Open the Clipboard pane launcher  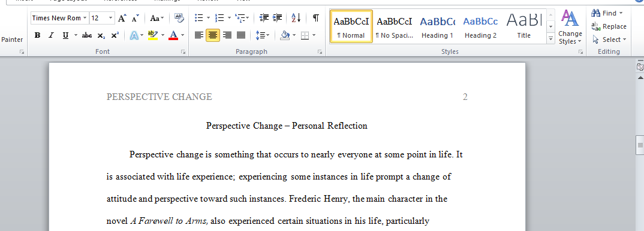pos(22,52)
